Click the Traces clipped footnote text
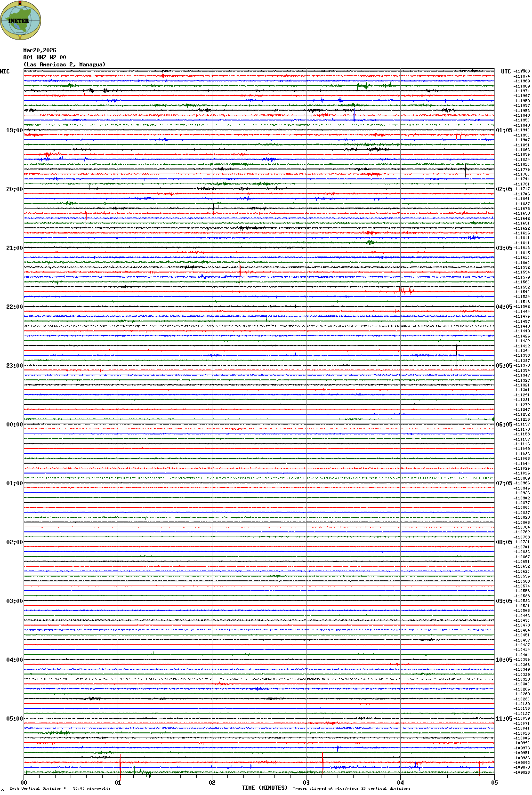Screen dimensions: 532x795 point(351,788)
